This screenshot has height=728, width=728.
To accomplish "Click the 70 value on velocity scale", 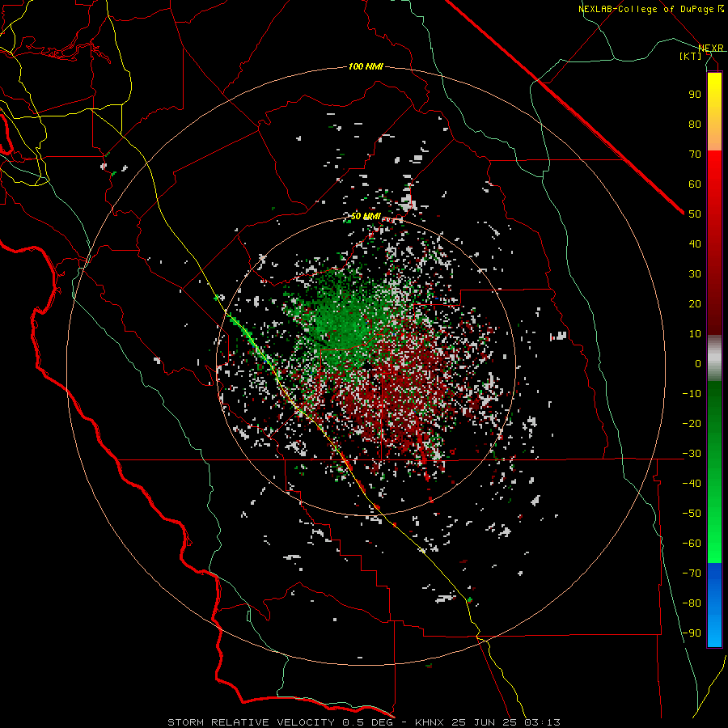I will [x=695, y=154].
